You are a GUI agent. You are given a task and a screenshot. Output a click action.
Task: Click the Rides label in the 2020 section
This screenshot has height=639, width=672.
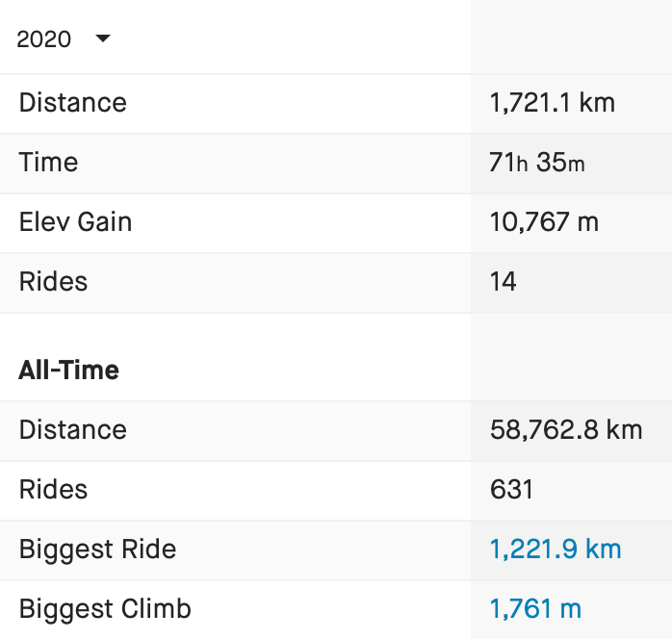click(53, 282)
